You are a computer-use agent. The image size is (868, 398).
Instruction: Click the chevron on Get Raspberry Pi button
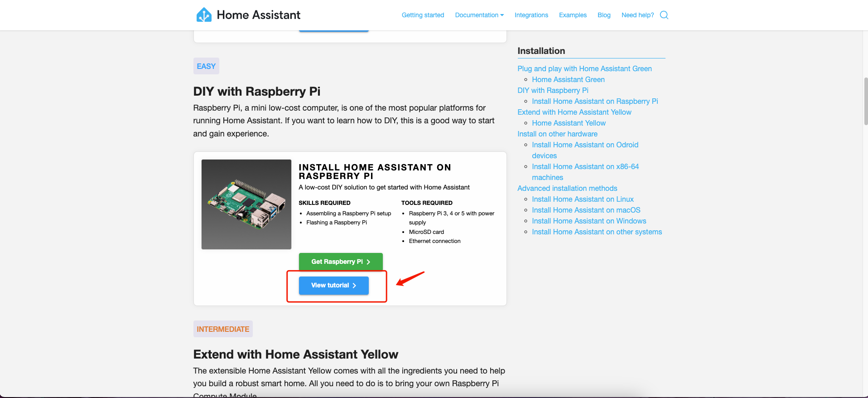[368, 262]
